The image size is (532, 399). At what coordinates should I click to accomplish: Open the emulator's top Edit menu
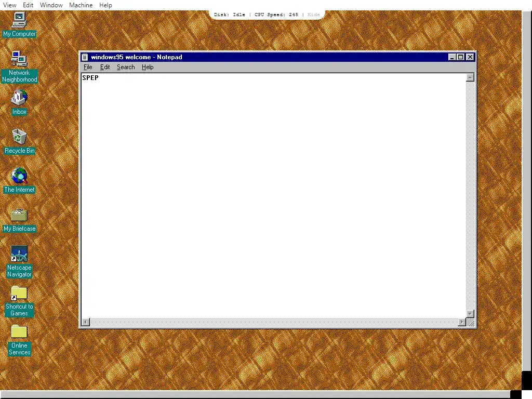[28, 5]
